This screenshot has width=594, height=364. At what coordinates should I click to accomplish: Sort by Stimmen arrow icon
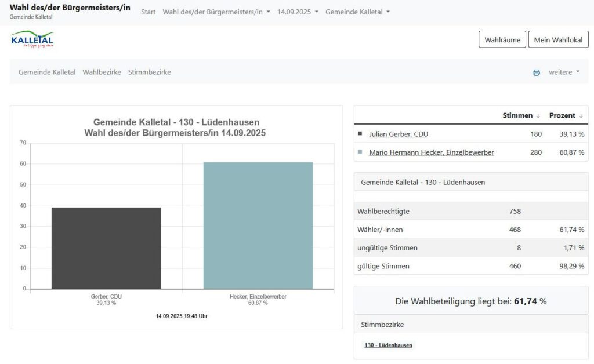click(538, 116)
